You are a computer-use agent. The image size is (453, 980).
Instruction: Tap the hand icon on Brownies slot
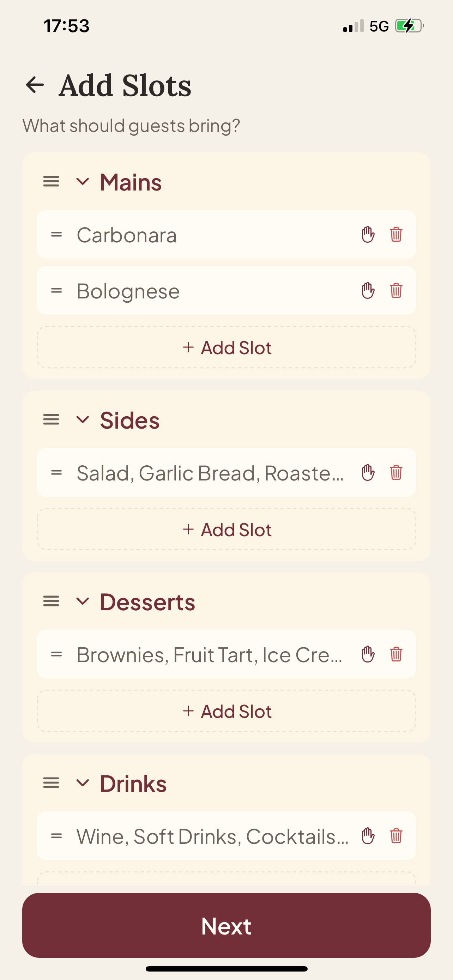(x=368, y=654)
